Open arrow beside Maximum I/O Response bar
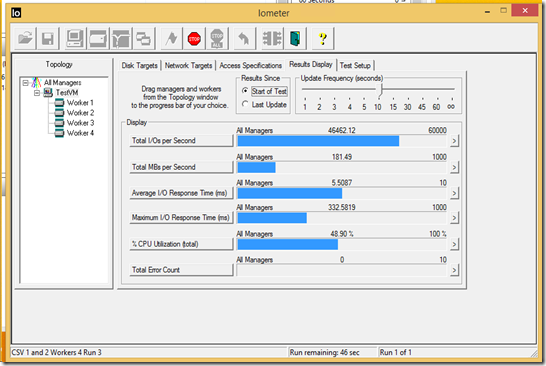Image resolution: width=546 pixels, height=366 pixels. pos(454,218)
